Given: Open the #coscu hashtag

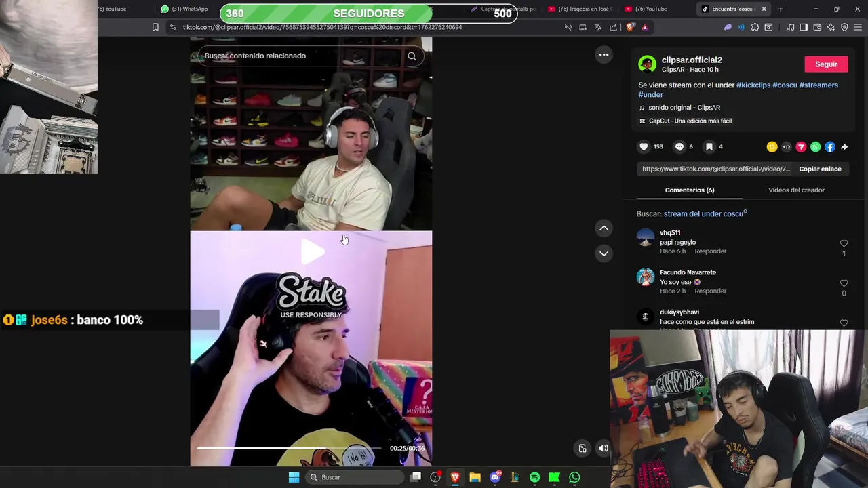Looking at the screenshot, I should pyautogui.click(x=785, y=85).
